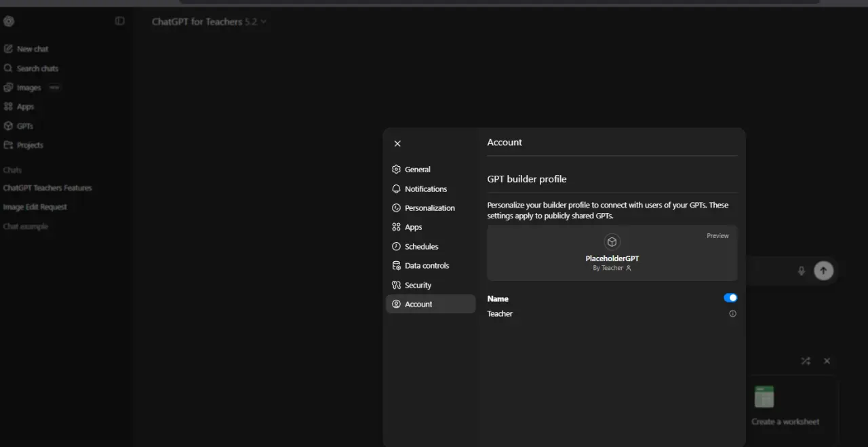Click the GPT builder profile heading
Image resolution: width=868 pixels, height=447 pixels.
[x=527, y=179]
